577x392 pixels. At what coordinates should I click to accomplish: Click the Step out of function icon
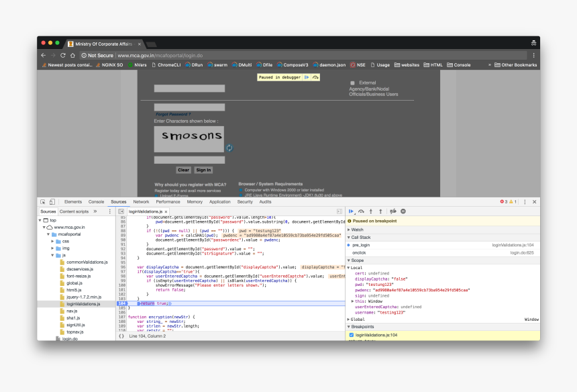[380, 211]
